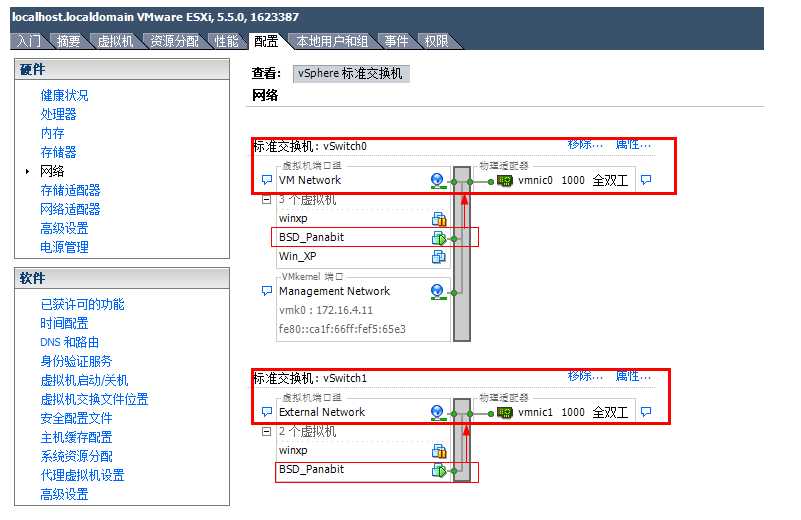
Task: Open 内存 hardware settings
Action: pyautogui.click(x=52, y=133)
